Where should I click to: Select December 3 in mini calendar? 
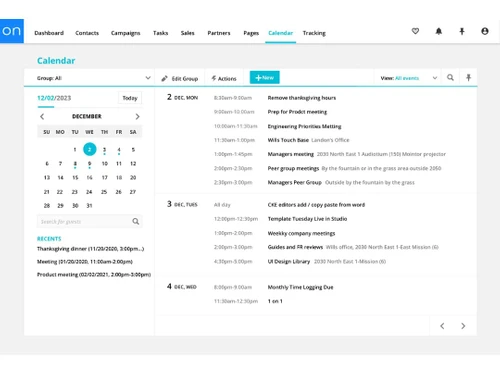104,150
